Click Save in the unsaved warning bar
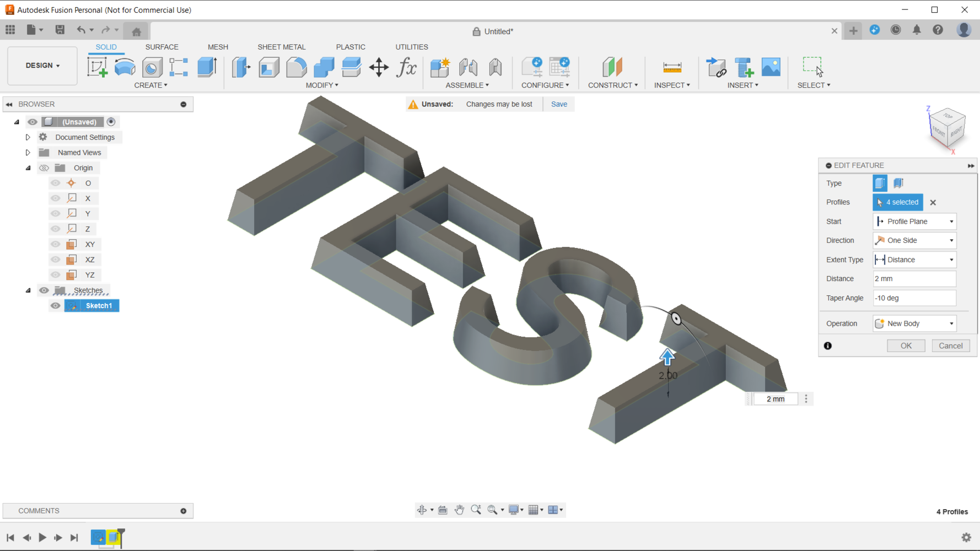 coord(559,104)
